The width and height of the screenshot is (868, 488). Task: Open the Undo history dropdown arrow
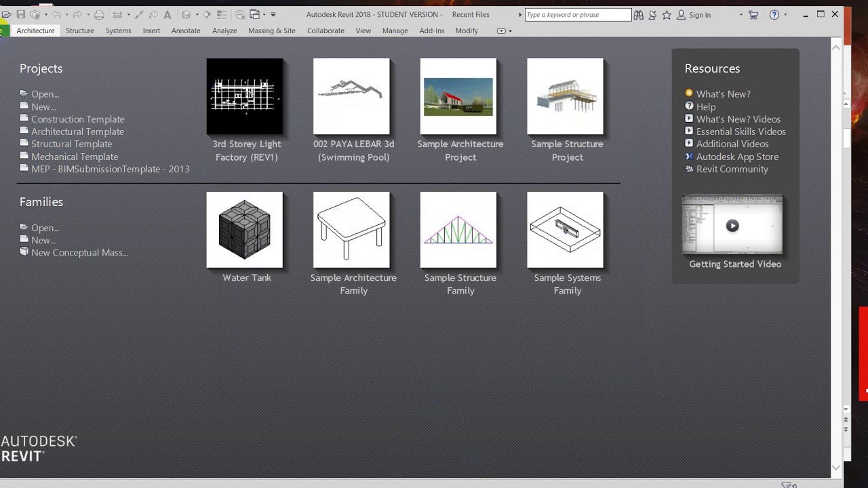click(x=66, y=14)
